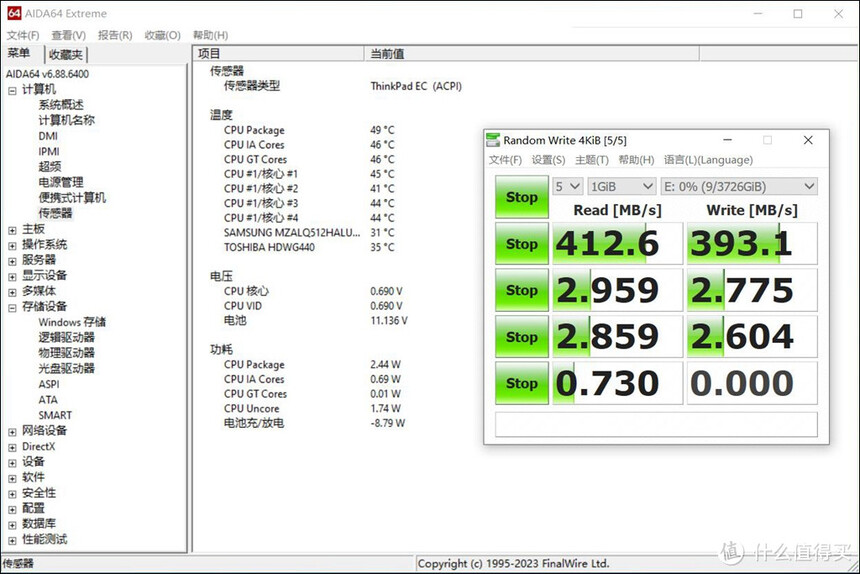
Task: Click Stop button in the 2.859 row
Action: (522, 337)
